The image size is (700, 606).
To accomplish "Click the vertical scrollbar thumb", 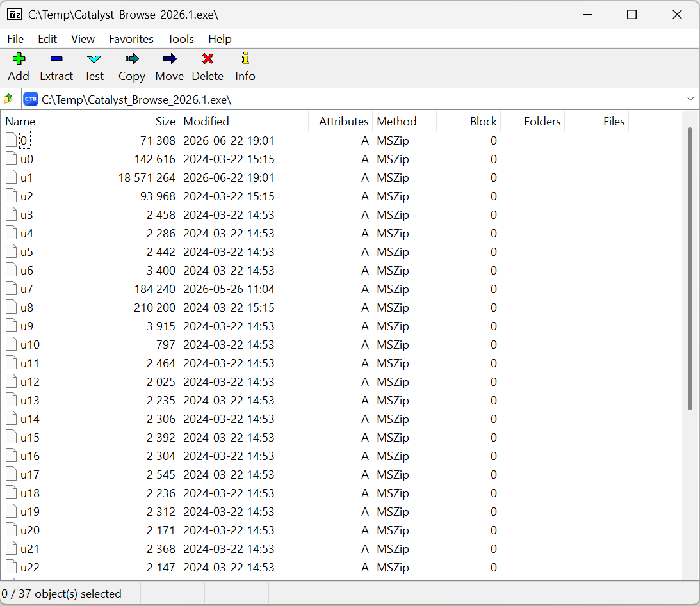I will pyautogui.click(x=690, y=269).
